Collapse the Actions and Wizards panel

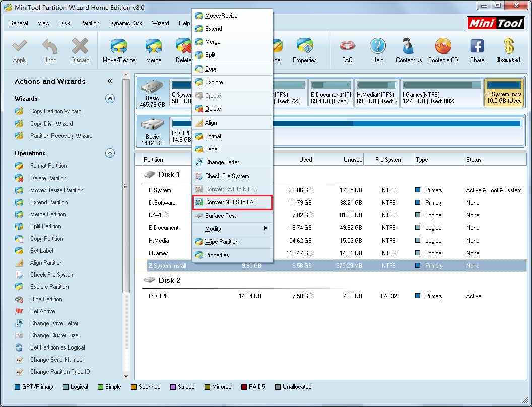point(110,81)
